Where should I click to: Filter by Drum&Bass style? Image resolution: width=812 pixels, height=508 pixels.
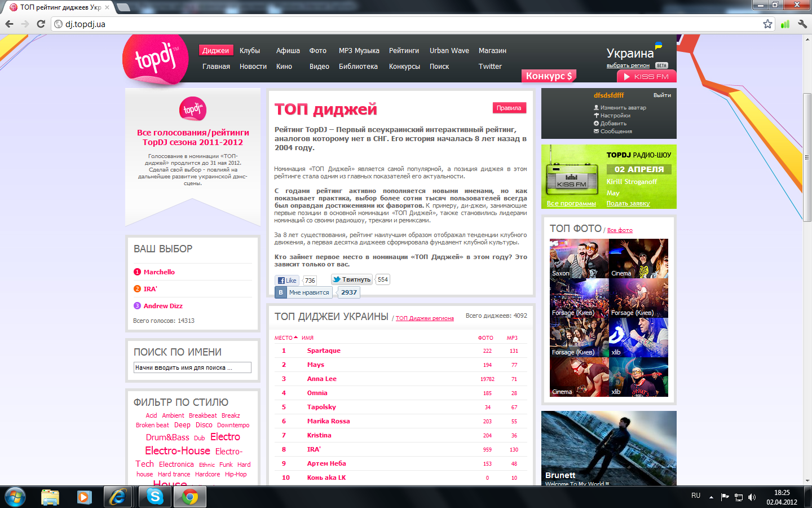click(x=167, y=437)
